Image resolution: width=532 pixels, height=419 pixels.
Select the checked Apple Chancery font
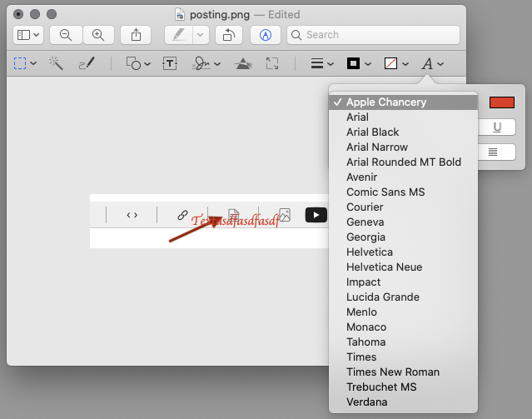(x=404, y=102)
